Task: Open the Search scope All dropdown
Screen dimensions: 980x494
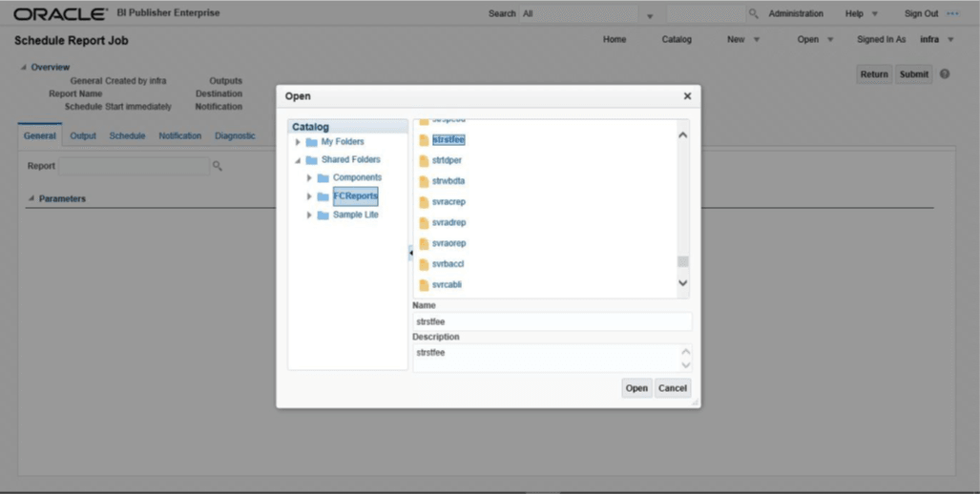Action: click(650, 15)
